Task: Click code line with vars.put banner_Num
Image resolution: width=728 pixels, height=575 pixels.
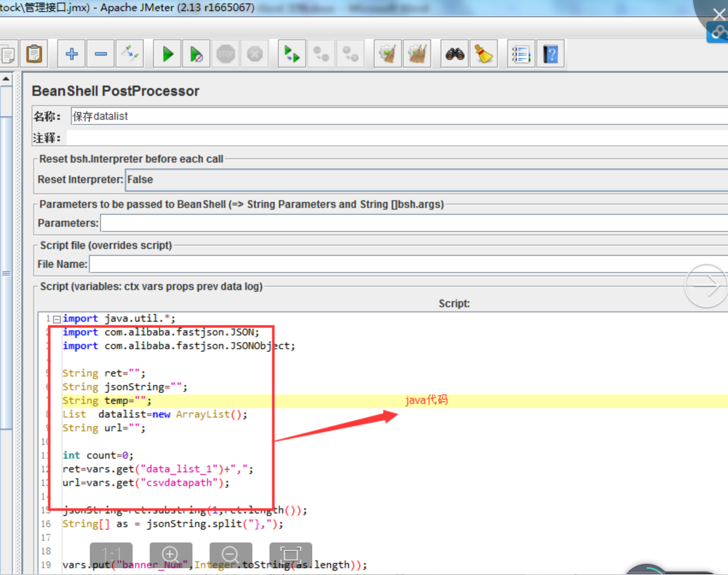Action: pyautogui.click(x=215, y=565)
